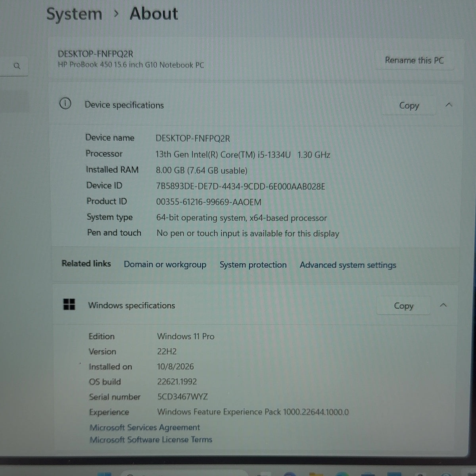The height and width of the screenshot is (476, 476).
Task: Open Microsoft Services Agreement link
Action: coord(145,427)
